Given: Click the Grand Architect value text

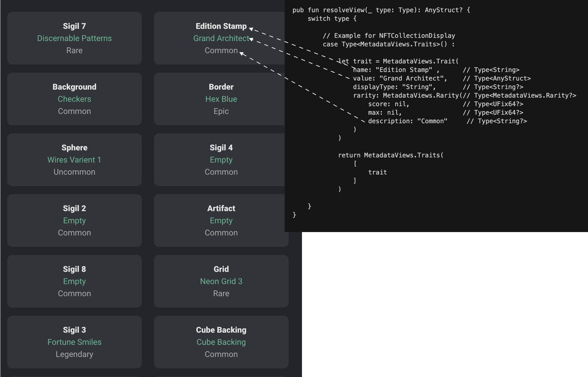Looking at the screenshot, I should point(221,39).
